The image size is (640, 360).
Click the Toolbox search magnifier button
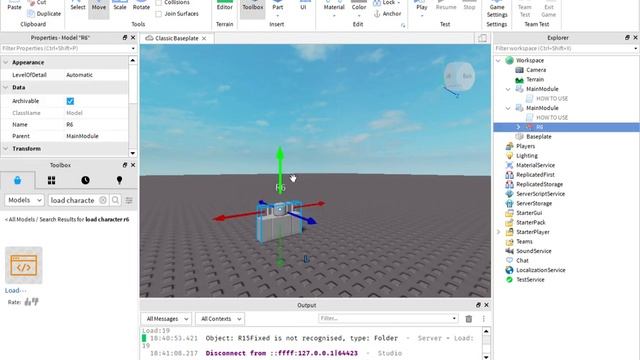point(116,200)
